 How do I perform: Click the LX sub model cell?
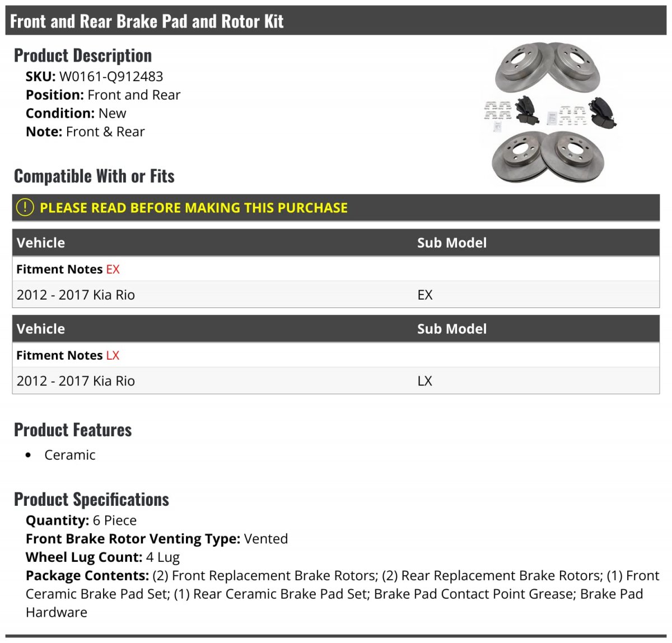(x=425, y=381)
